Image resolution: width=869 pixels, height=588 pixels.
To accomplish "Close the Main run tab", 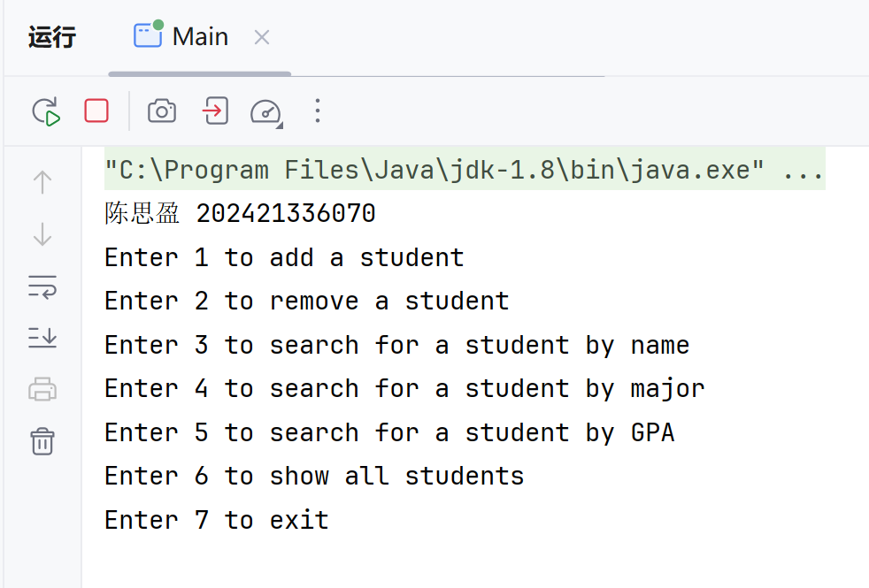I will click(262, 37).
